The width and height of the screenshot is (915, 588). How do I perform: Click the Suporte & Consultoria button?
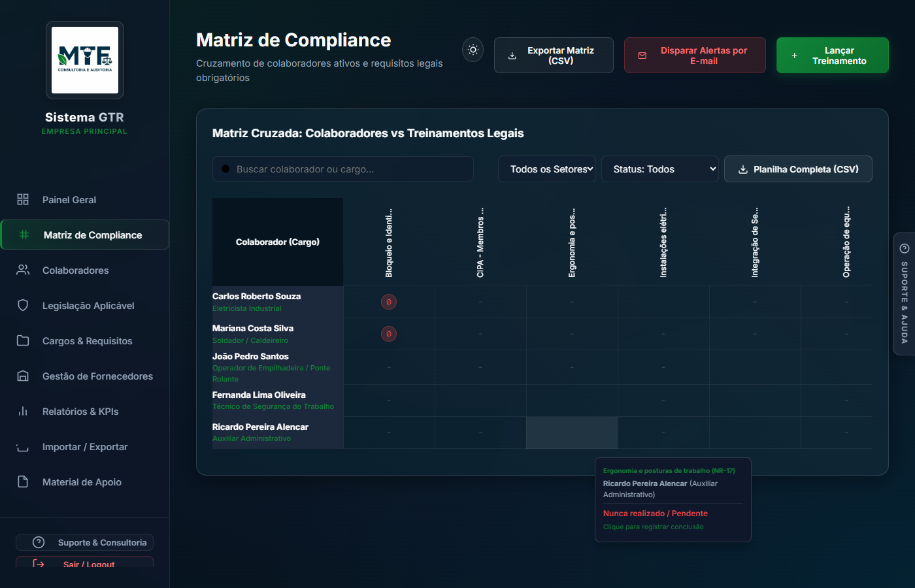pyautogui.click(x=85, y=542)
